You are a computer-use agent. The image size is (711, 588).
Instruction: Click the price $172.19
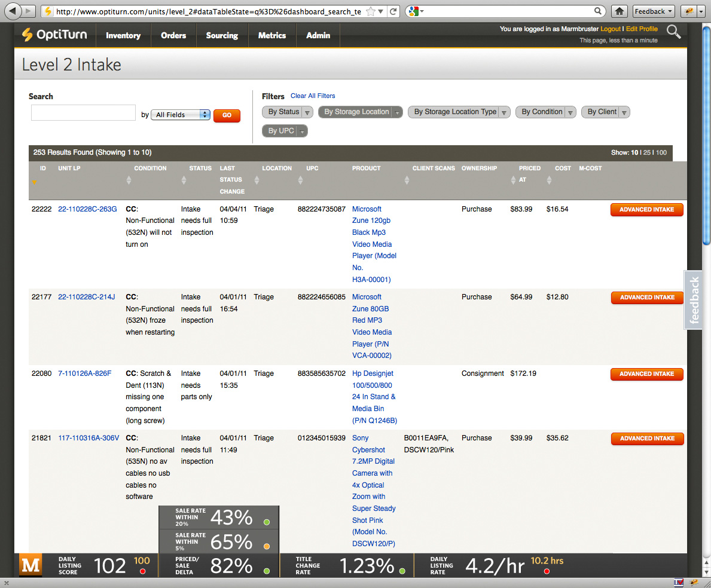pyautogui.click(x=523, y=373)
